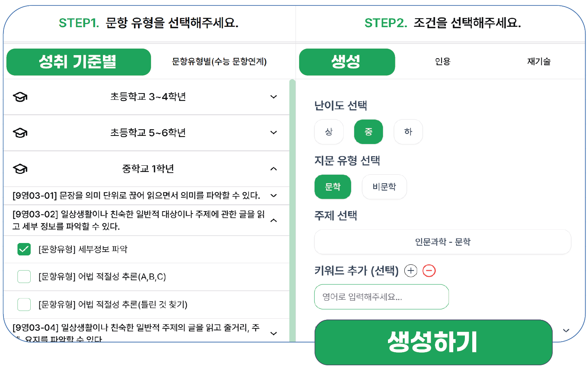The width and height of the screenshot is (588, 368).
Task: Expand 초등학교 3~4학년 section chevron
Action: click(x=274, y=97)
